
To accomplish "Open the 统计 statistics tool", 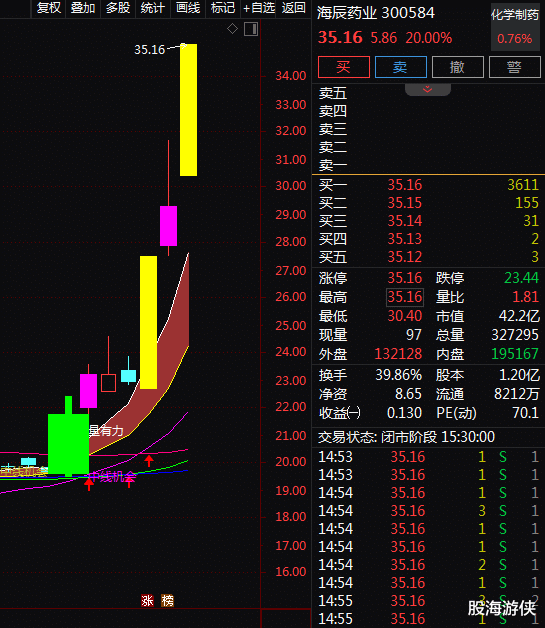I will [x=153, y=8].
